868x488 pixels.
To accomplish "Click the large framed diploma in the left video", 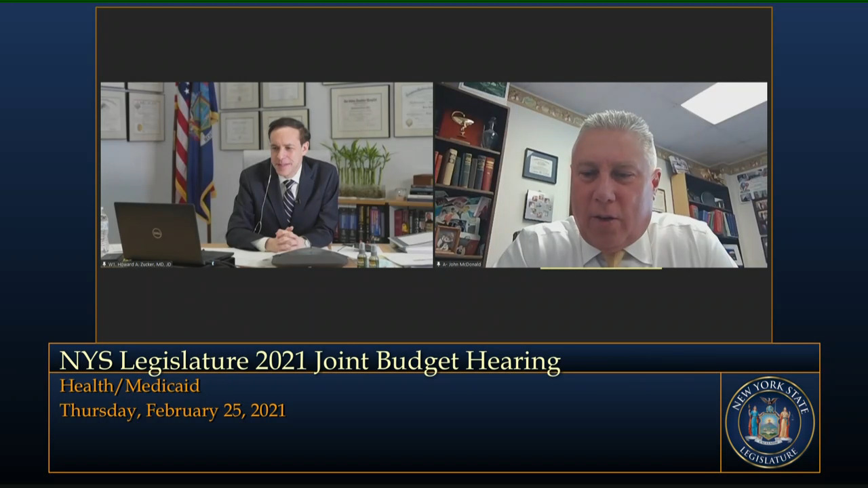I will pos(359,111).
